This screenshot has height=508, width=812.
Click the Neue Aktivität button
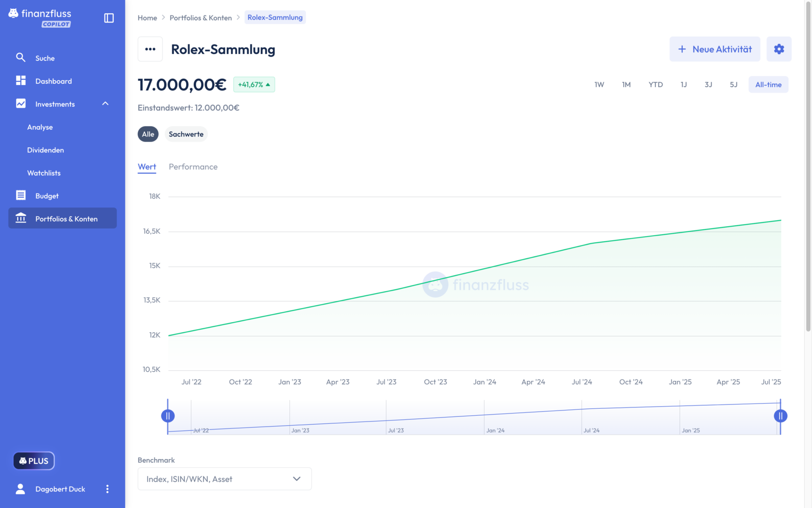coord(715,49)
